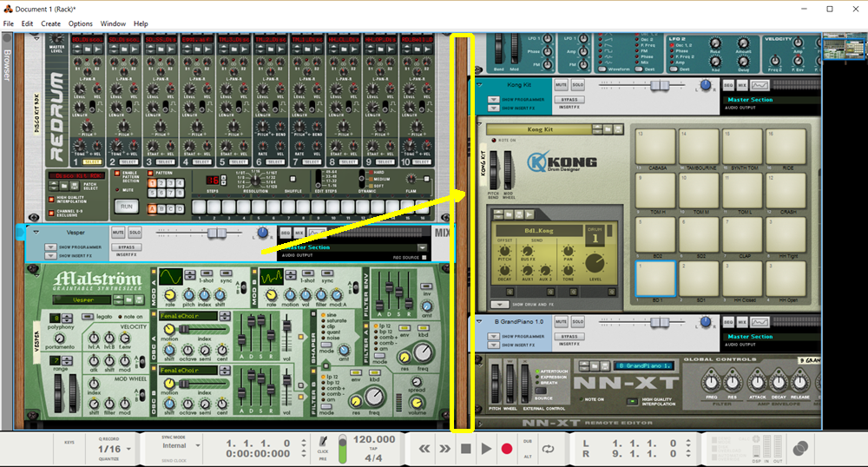Toggle Redrum Channel 8-9 Exclusive

point(51,213)
